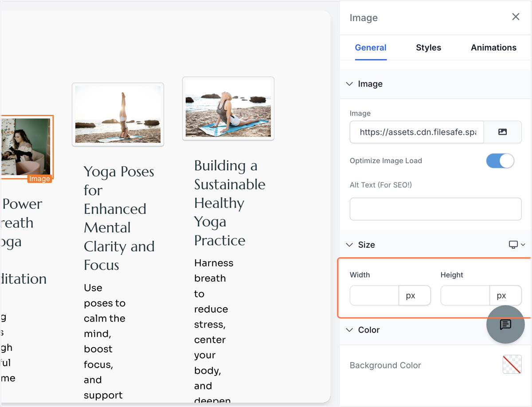Click the 'Background Color' label
The height and width of the screenshot is (407, 532).
click(x=385, y=365)
